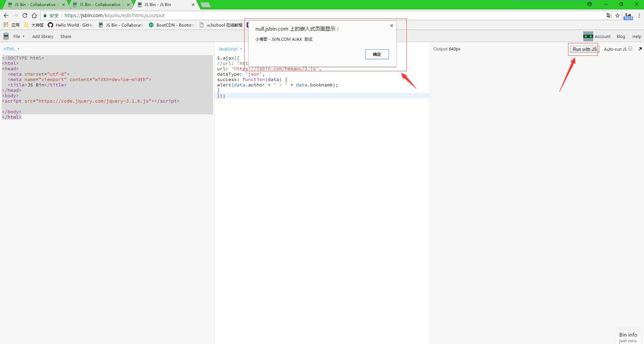Click the <title>JS Bin</title> line

click(37, 85)
